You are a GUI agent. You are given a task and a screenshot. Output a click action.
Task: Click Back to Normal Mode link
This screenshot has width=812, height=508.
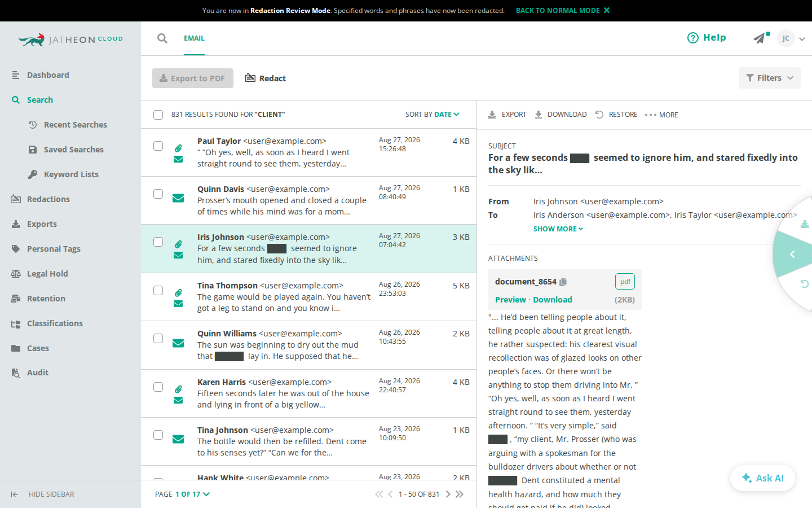pos(563,11)
